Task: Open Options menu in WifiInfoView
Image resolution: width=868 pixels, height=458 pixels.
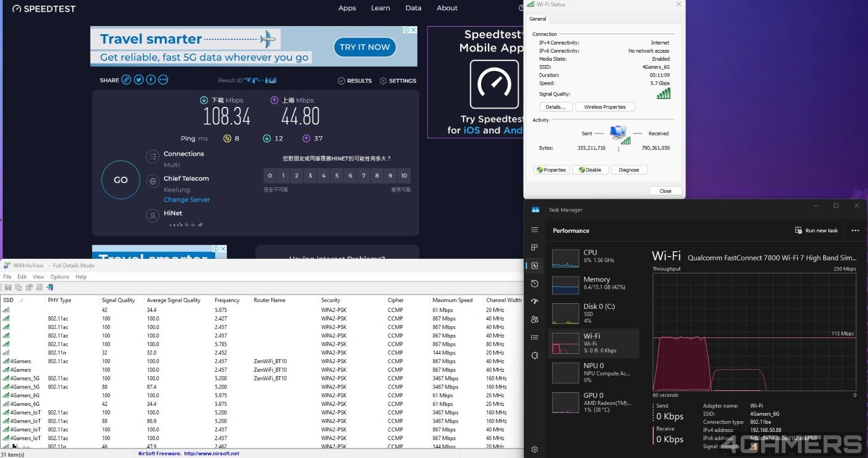Action: 60,277
